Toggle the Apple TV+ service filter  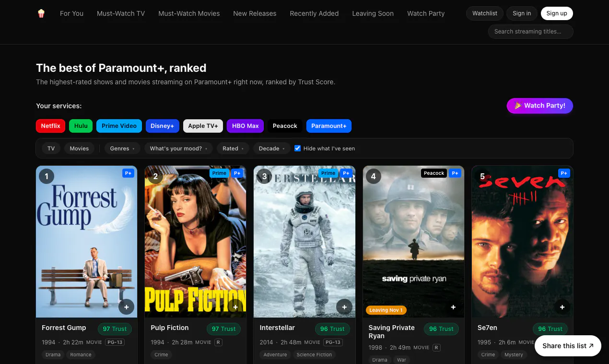coord(203,126)
